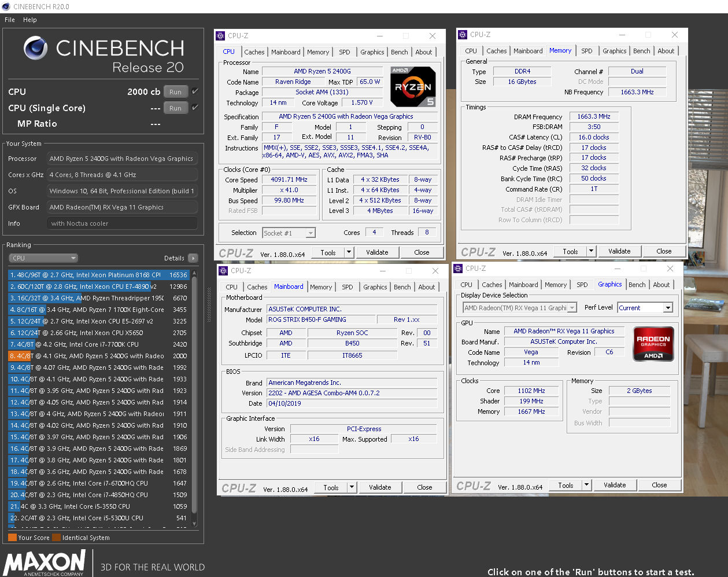Select ranking row 3 Ryzen Threadripper
Screen dimensions: 728x577
98,298
